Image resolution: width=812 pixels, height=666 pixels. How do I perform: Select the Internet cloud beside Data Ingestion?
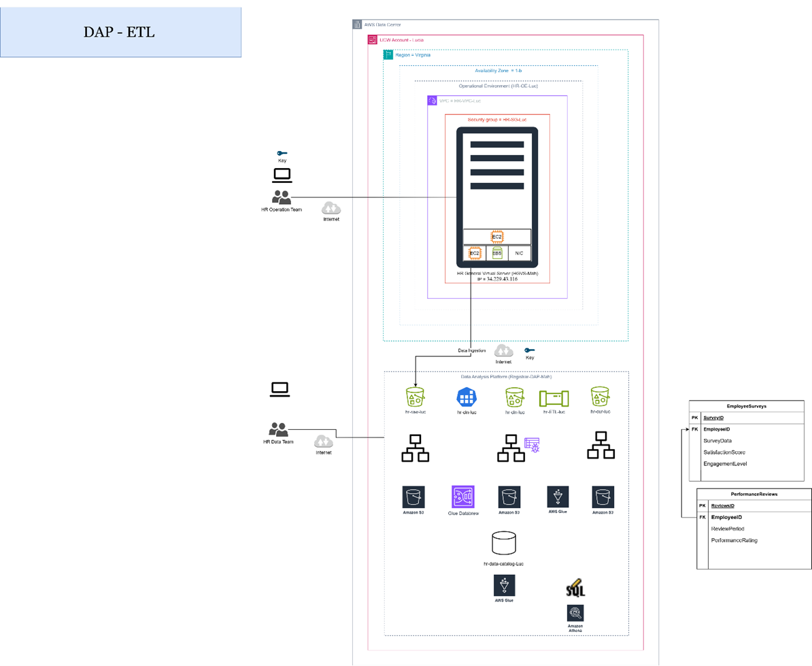(503, 350)
